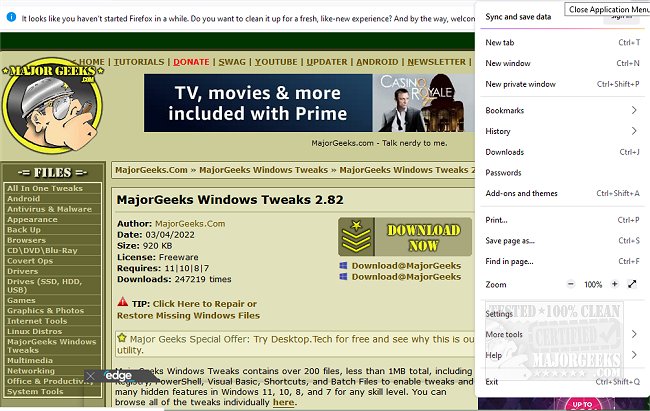Image resolution: width=650 pixels, height=411 pixels.
Task: Open Covert Ops category
Action: 52,260
